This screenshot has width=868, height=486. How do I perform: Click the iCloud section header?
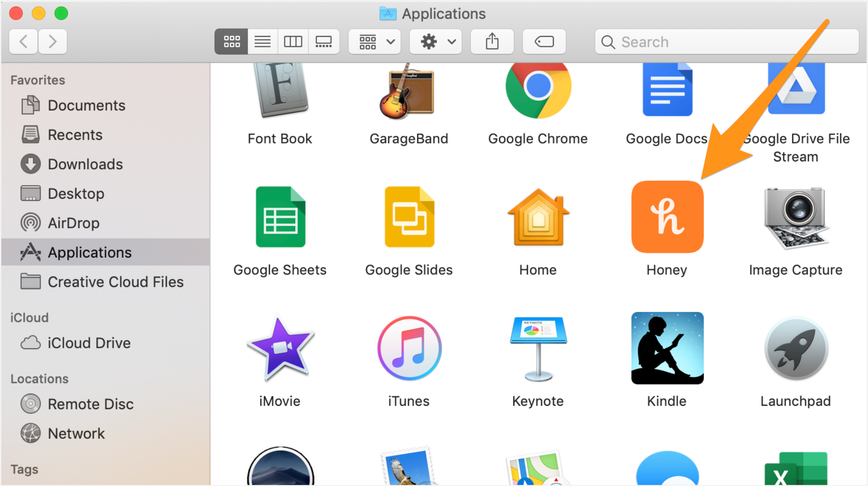point(29,318)
